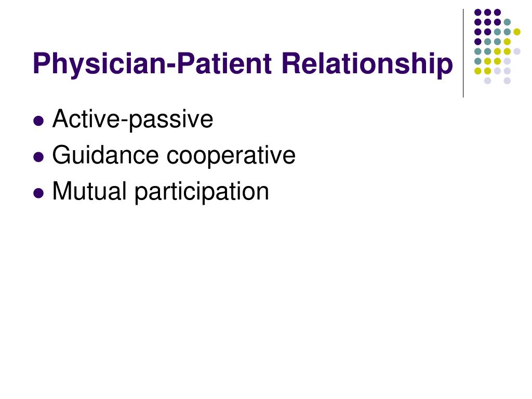Click the word 'Relationship' in the title

click(367, 64)
